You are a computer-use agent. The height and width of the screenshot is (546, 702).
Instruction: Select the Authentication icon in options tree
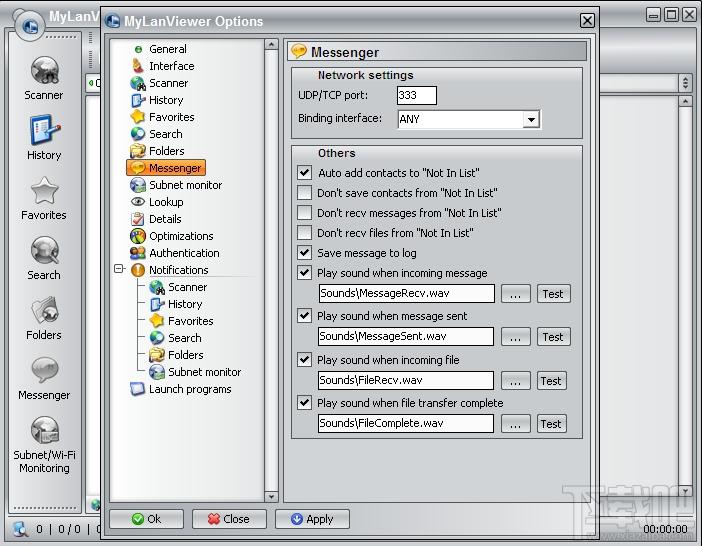tap(138, 253)
